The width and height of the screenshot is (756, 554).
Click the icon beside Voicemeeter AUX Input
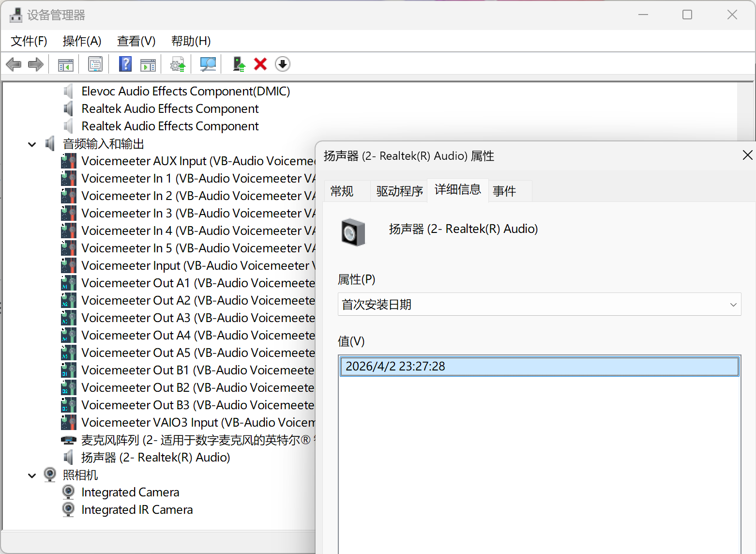coord(69,161)
